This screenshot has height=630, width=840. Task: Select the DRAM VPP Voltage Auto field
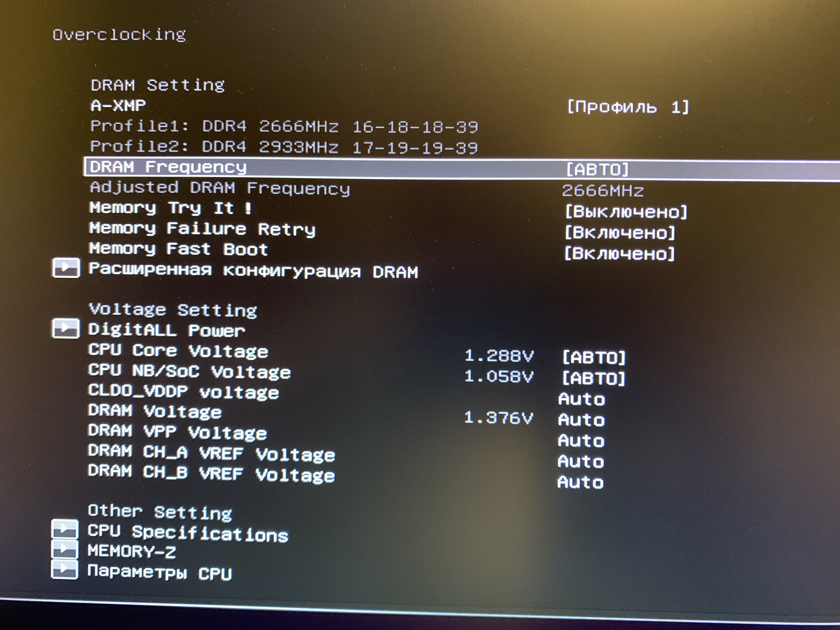click(x=581, y=441)
